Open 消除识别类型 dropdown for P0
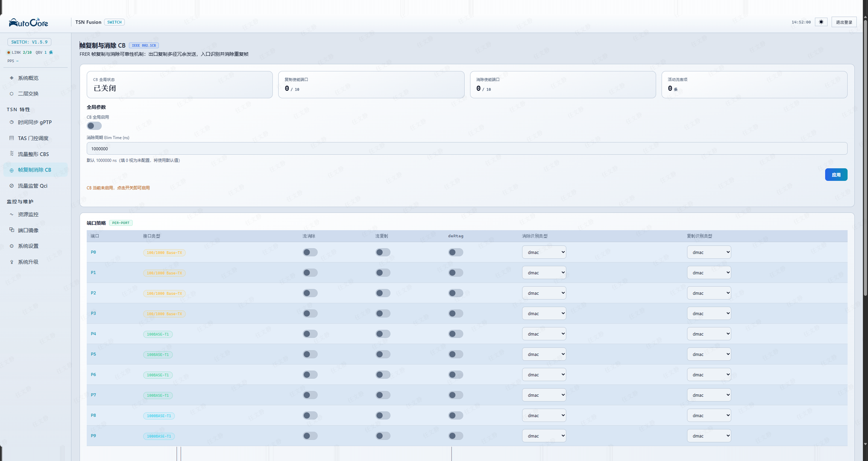Screen dimensions: 868x461 point(544,252)
